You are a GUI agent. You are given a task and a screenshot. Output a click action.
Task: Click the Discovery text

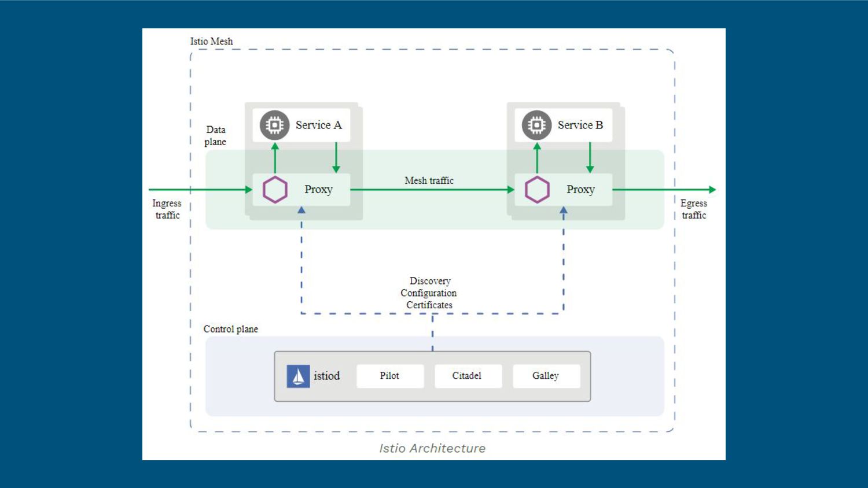430,281
